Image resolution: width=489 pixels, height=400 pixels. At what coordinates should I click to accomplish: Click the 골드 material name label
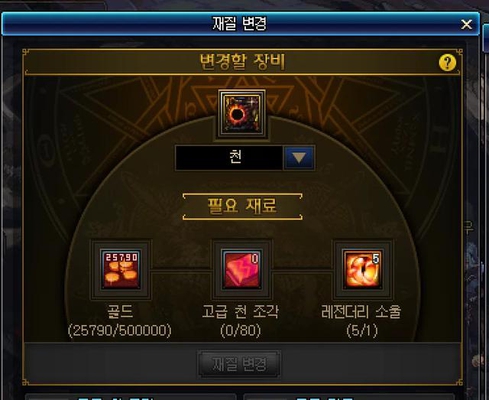pos(120,312)
